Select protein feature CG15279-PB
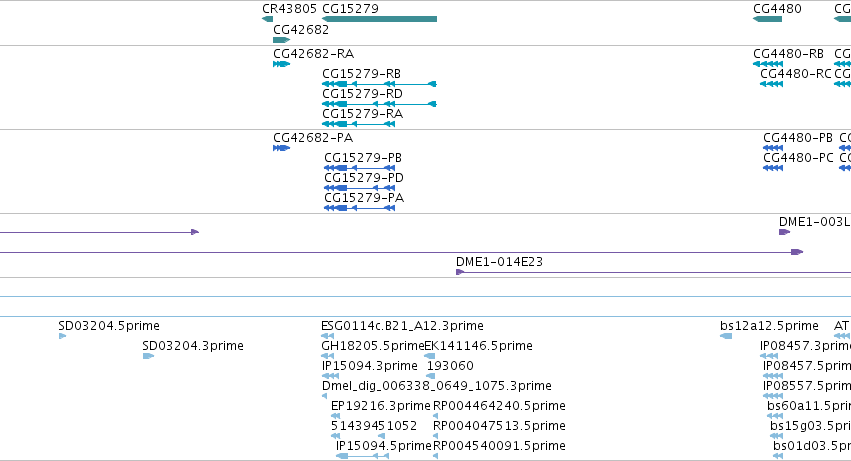 pos(359,168)
